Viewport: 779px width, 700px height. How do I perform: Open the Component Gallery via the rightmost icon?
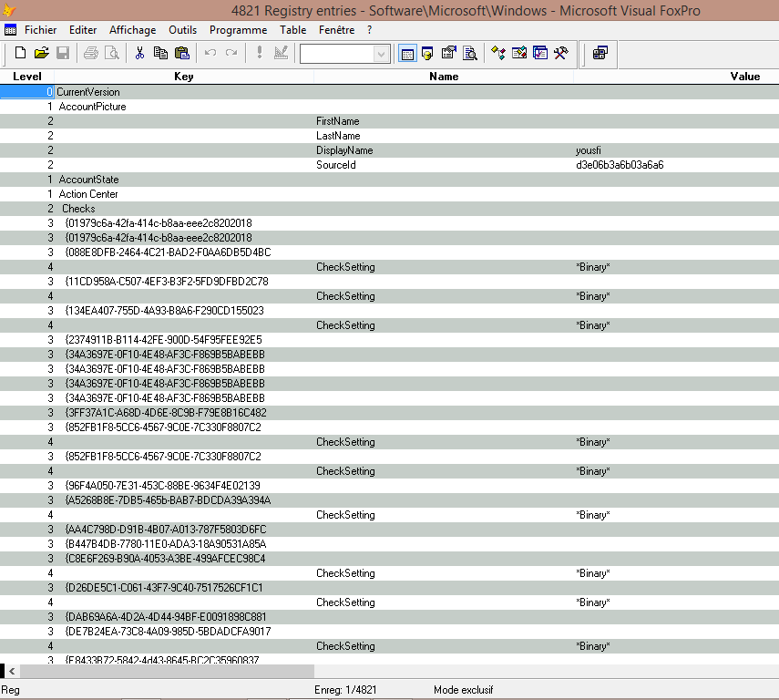click(602, 53)
